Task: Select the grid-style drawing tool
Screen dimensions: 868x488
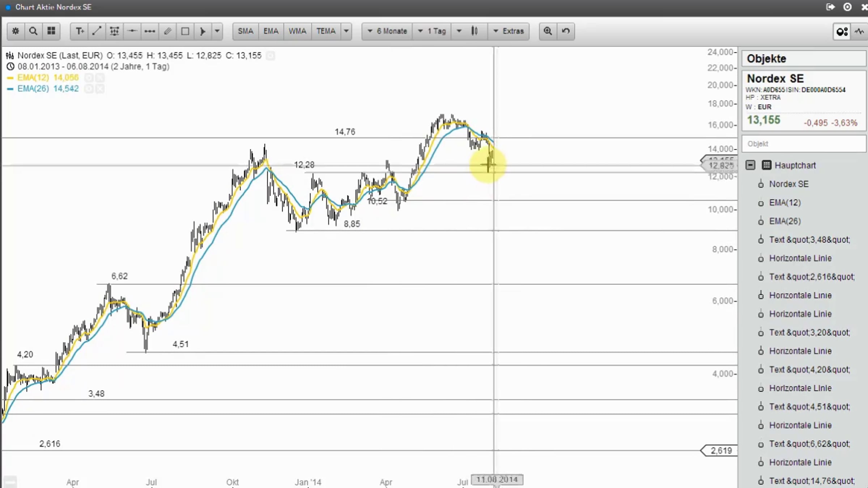Action: (114, 31)
